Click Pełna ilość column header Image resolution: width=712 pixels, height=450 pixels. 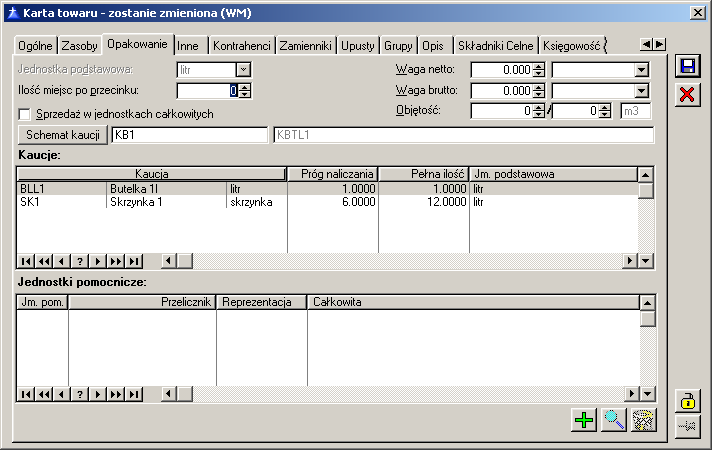click(x=424, y=174)
